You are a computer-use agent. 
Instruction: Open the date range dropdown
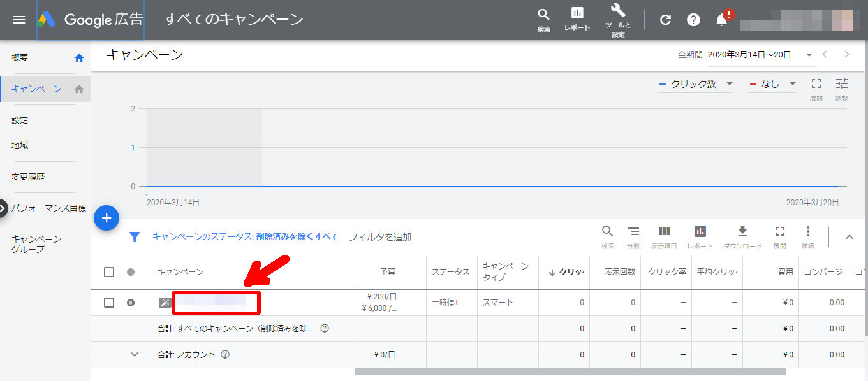coord(809,55)
